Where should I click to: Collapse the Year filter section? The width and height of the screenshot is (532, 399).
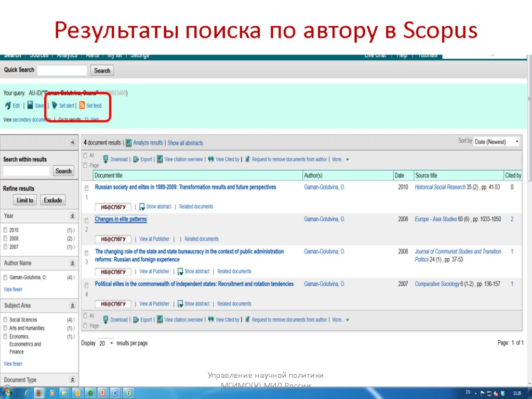pos(72,216)
